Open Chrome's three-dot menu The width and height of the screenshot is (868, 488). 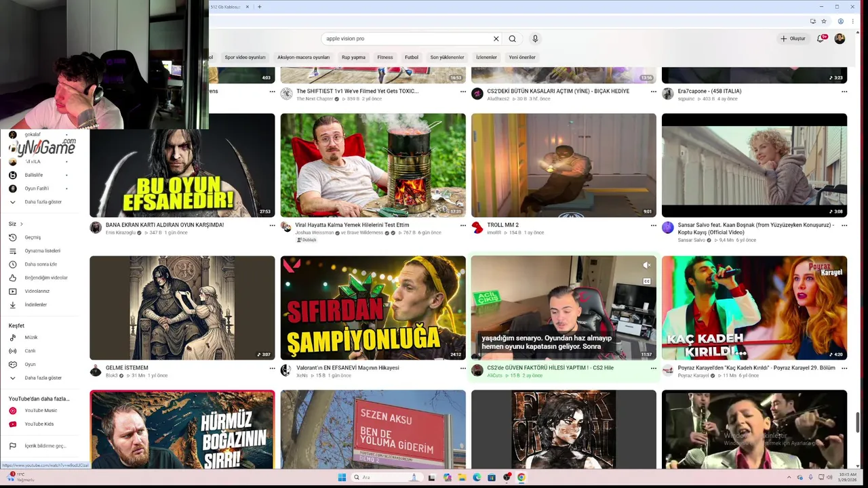(853, 22)
